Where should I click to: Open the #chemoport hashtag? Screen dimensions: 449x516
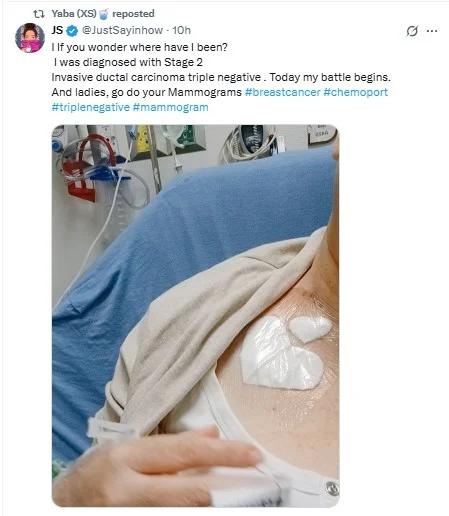pyautogui.click(x=356, y=92)
